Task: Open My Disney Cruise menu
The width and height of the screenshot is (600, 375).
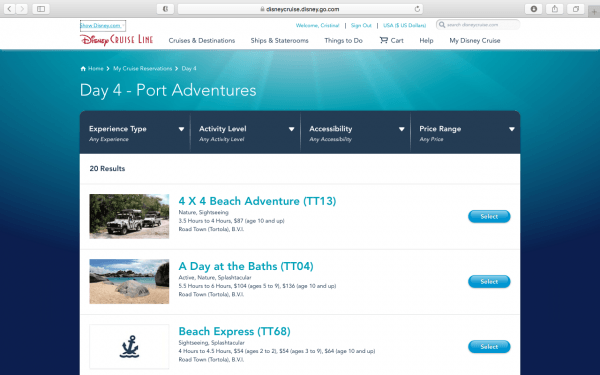Action: [474, 41]
